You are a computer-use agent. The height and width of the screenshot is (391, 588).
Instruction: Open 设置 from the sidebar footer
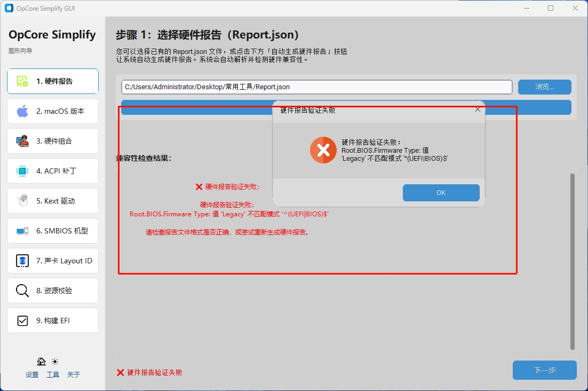pos(32,374)
